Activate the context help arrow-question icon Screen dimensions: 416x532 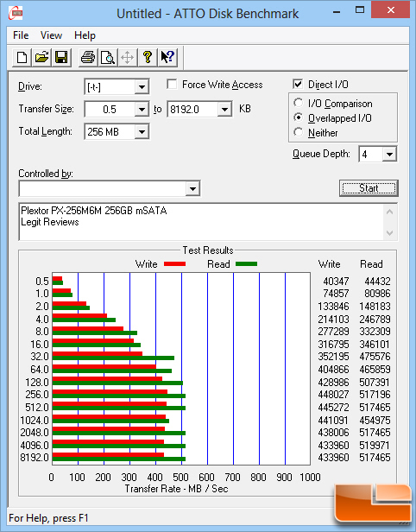pyautogui.click(x=167, y=57)
